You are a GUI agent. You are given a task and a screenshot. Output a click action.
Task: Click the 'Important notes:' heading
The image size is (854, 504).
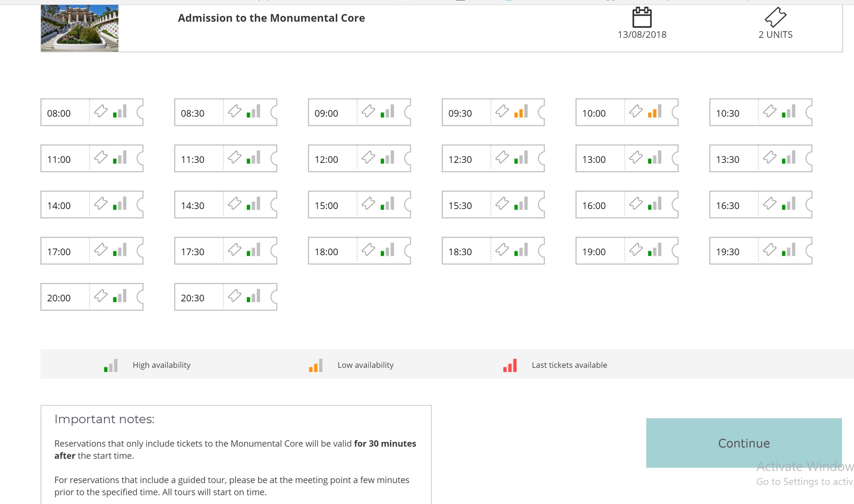click(105, 419)
